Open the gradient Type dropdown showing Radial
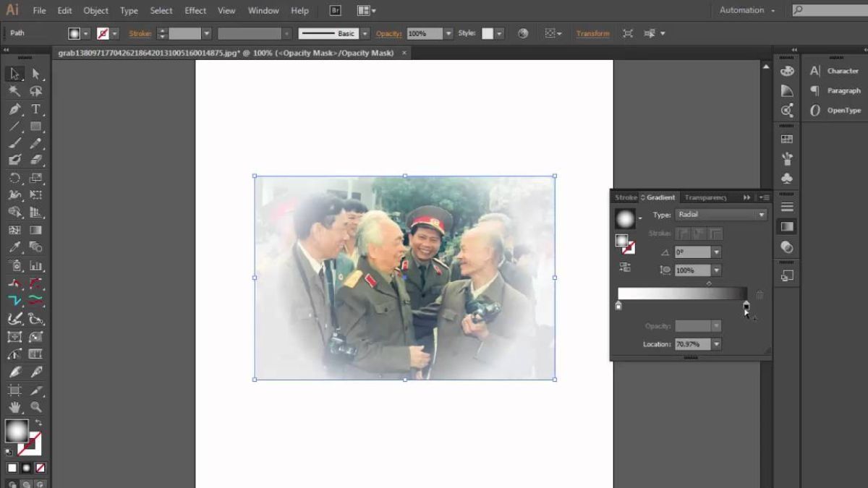 click(720, 215)
